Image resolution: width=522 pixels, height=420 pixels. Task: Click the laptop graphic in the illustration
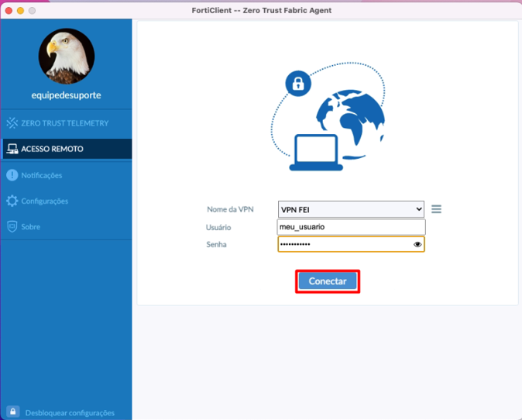tap(315, 152)
